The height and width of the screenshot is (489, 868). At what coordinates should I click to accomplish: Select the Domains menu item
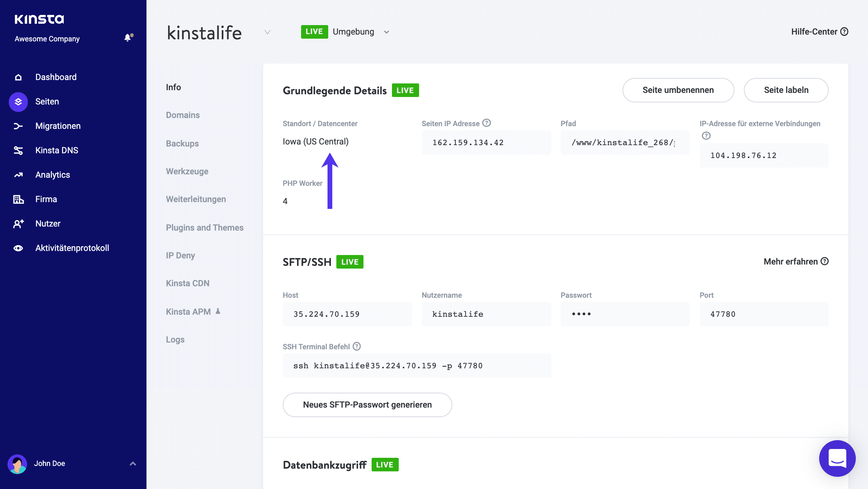[182, 115]
